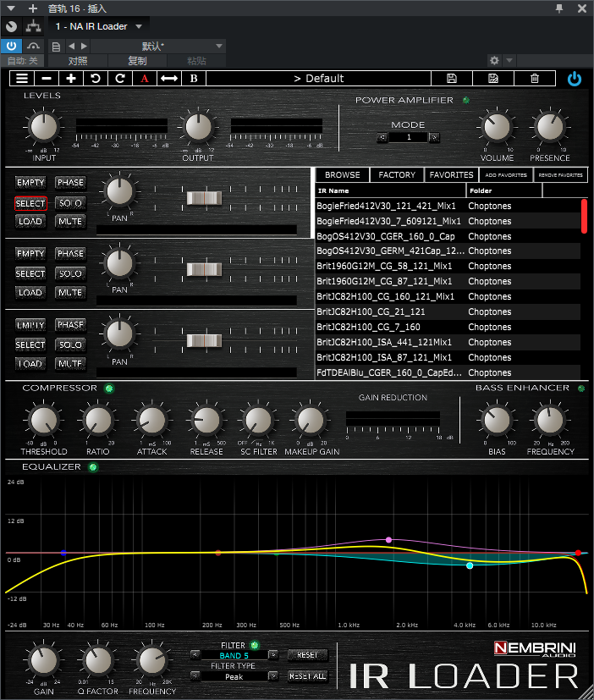The image size is (594, 700).
Task: Toggle the Power Amplifier enable LED
Action: [466, 100]
